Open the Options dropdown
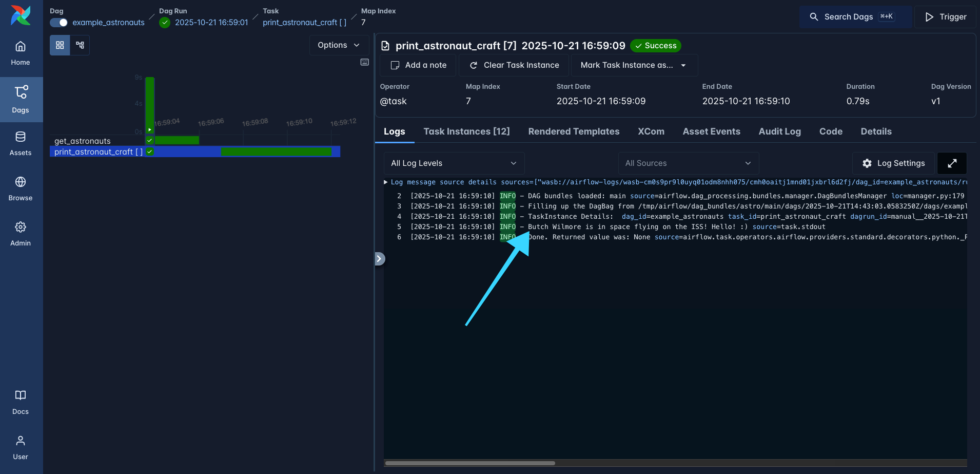Viewport: 980px width, 474px height. pos(338,45)
